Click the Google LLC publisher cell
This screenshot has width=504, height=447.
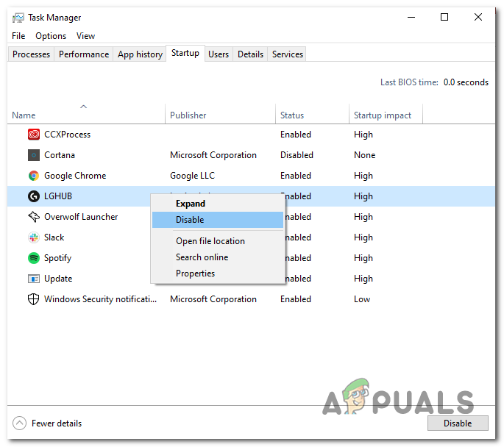coord(192,176)
